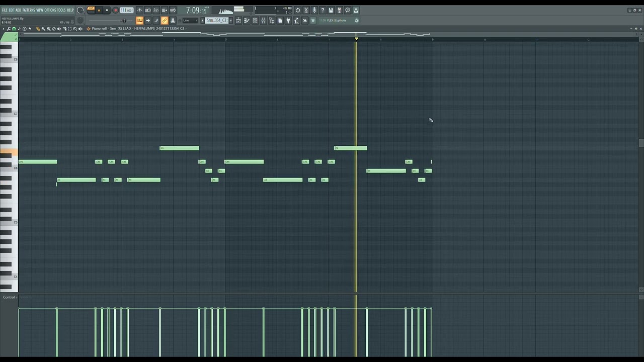This screenshot has width=644, height=362.
Task: Select the piano roll Mute tool
Action: click(59, 29)
